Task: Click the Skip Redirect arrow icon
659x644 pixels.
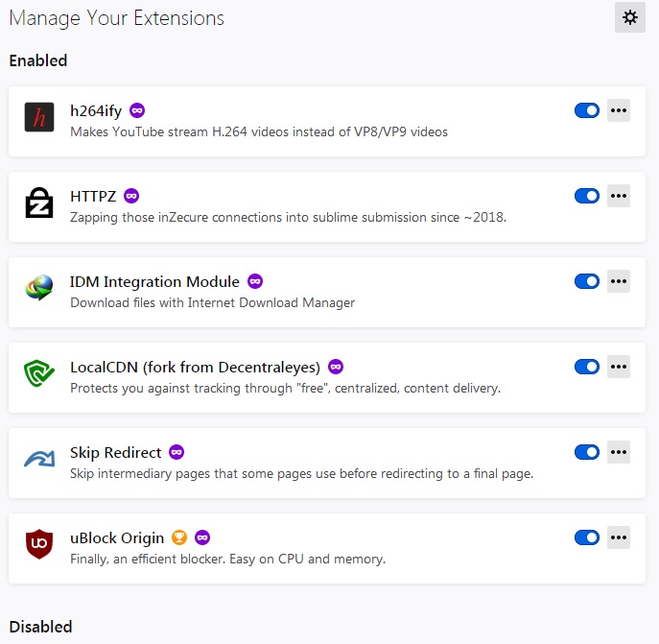Action: point(39,460)
